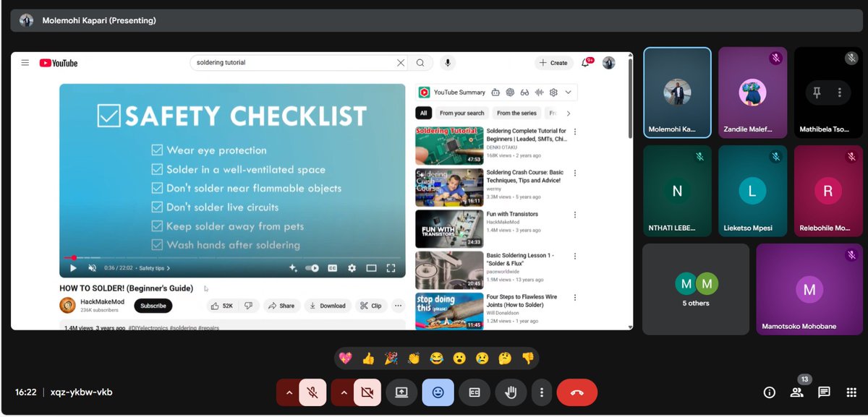Open Meet more options three dots
868x417 pixels.
(542, 392)
